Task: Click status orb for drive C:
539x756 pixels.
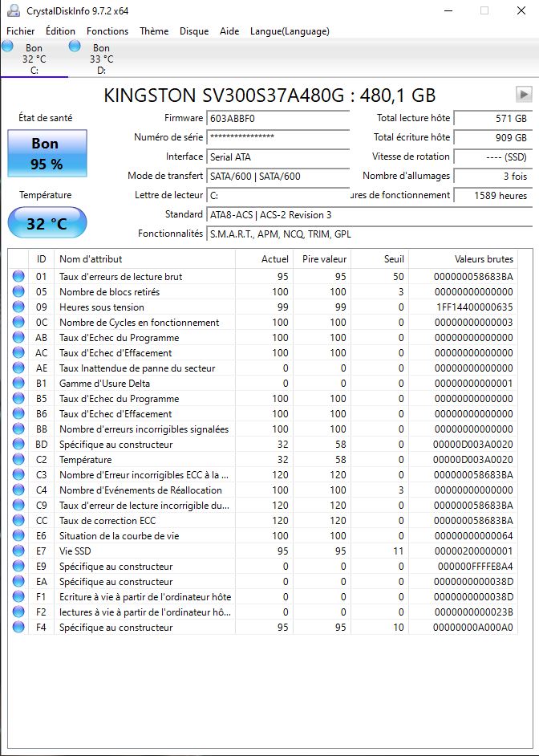Action: pos(7,47)
